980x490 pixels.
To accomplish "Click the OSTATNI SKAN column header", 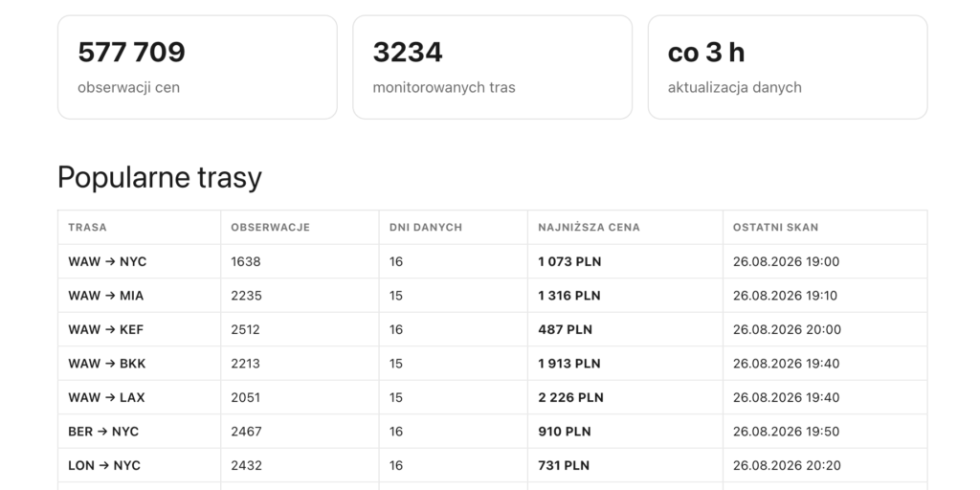I will click(775, 228).
